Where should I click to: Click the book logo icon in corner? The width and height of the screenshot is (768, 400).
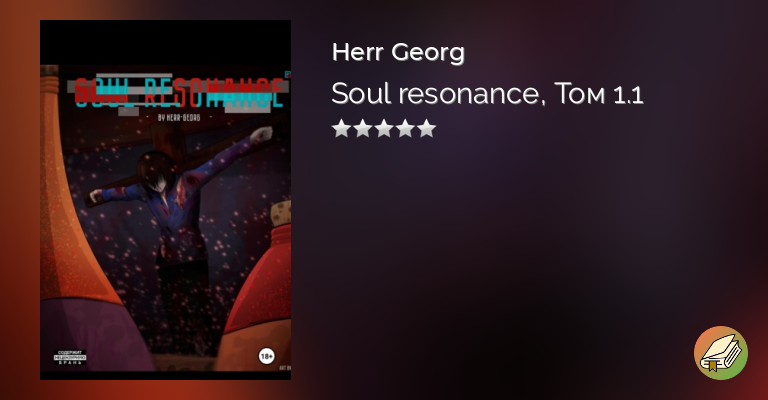[x=720, y=353]
